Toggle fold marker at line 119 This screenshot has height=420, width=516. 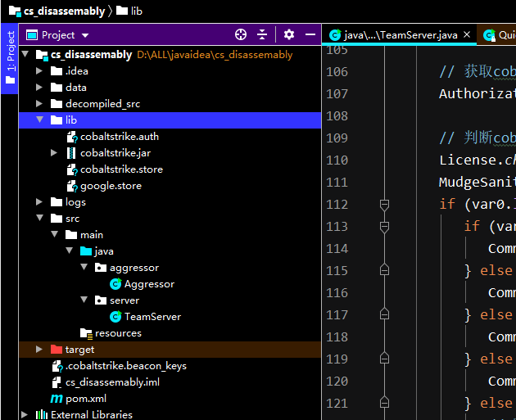pos(384,358)
